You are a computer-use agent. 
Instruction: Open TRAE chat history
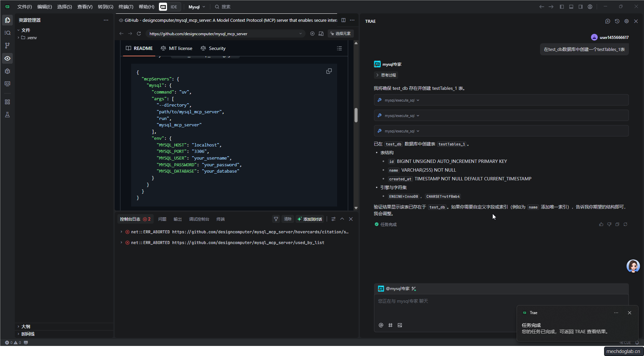[x=617, y=21]
